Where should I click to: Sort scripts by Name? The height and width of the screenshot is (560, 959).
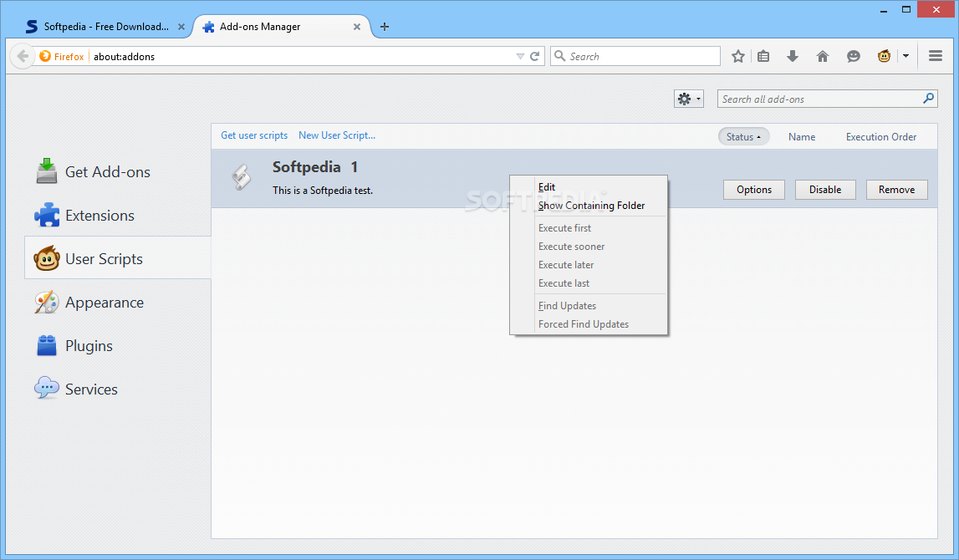pos(801,137)
